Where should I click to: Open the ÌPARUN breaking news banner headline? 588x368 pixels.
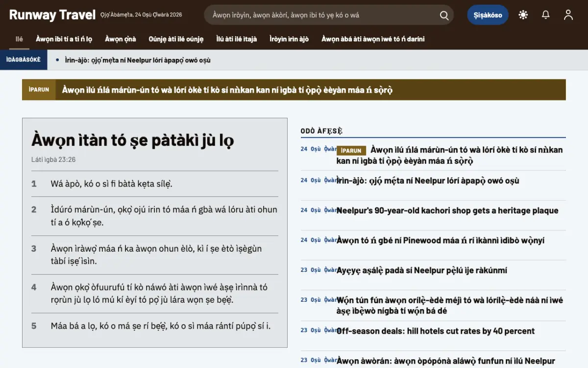click(227, 90)
